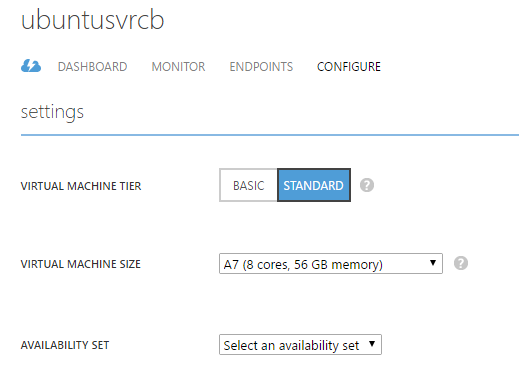The width and height of the screenshot is (519, 391).
Task: Open the Endpoints tab
Action: pyautogui.click(x=261, y=67)
